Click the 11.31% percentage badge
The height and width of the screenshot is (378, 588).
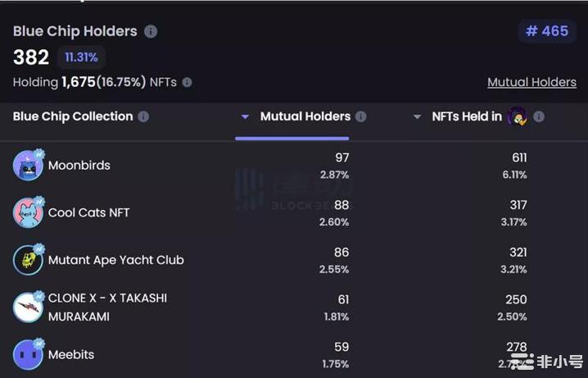click(81, 57)
